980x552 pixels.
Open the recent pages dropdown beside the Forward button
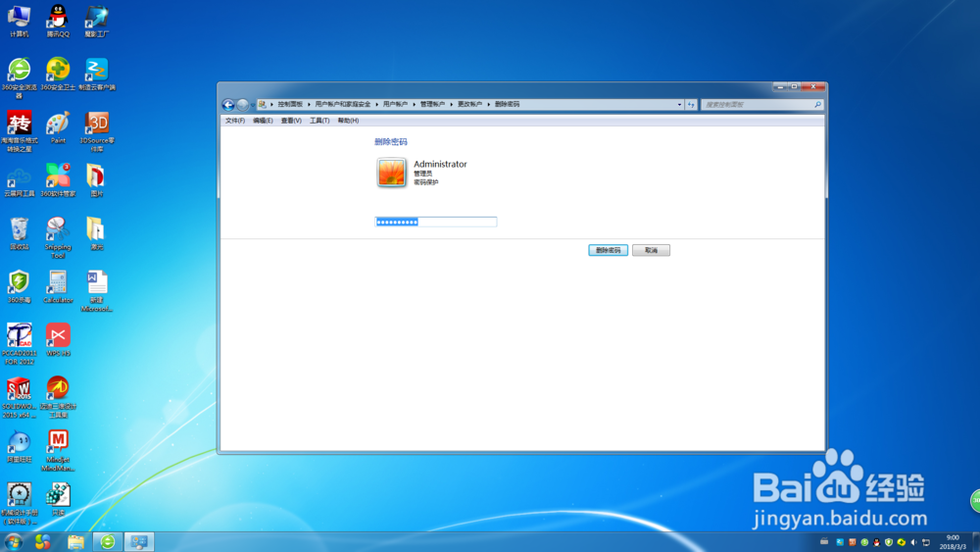tap(253, 105)
